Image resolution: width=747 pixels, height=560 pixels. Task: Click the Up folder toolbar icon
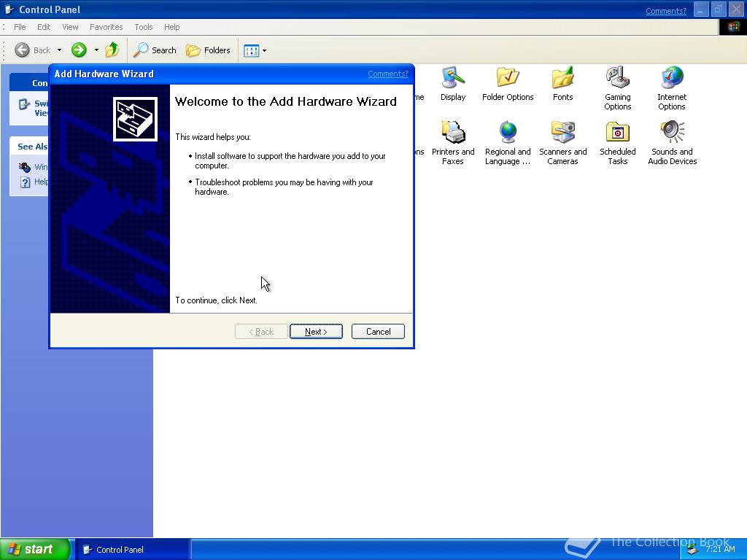pyautogui.click(x=112, y=50)
